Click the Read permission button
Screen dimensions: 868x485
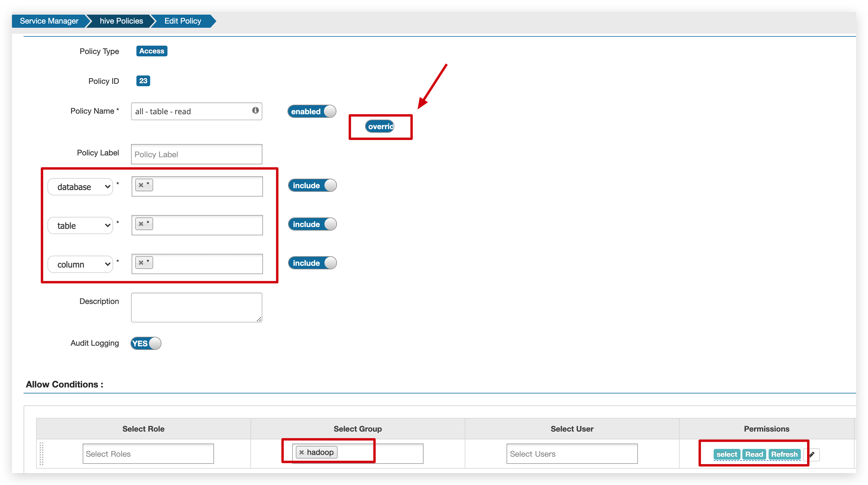[x=754, y=454]
